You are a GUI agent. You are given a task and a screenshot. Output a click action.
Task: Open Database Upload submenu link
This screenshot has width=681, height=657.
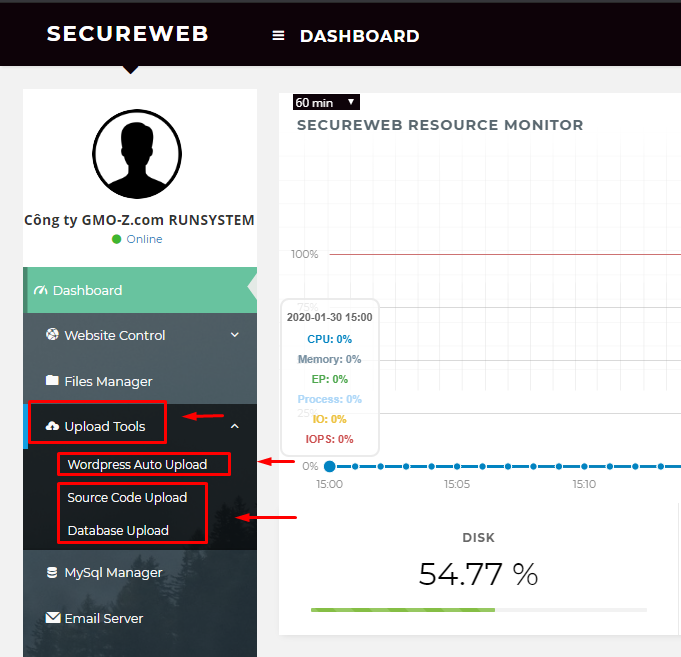pos(118,530)
